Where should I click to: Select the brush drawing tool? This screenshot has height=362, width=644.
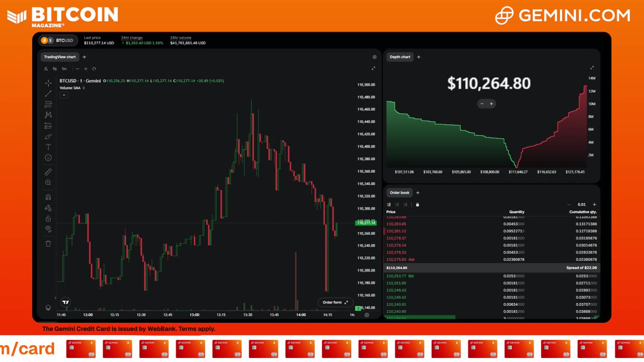(x=48, y=136)
